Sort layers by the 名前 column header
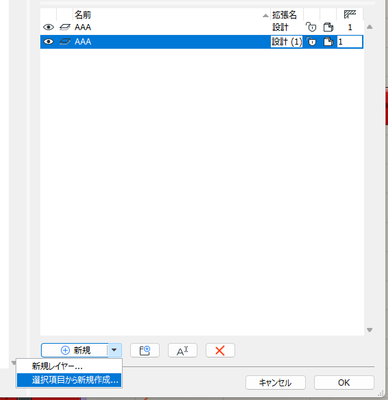The height and width of the screenshot is (400, 388). pos(83,15)
